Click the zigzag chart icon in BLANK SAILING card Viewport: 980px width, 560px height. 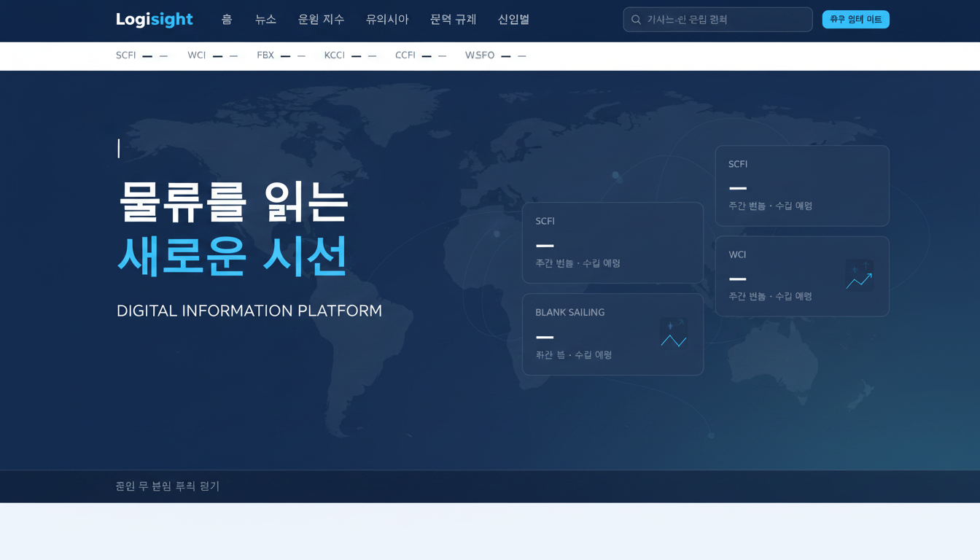click(x=674, y=333)
